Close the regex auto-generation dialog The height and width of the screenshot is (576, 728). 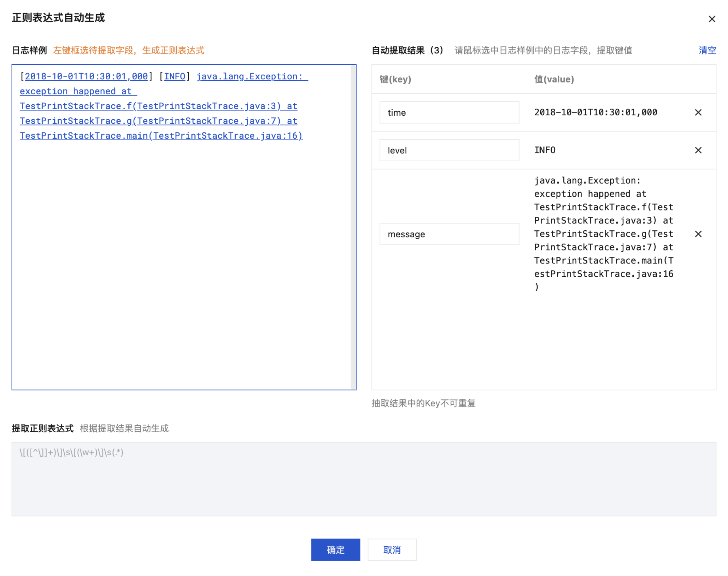click(x=712, y=19)
